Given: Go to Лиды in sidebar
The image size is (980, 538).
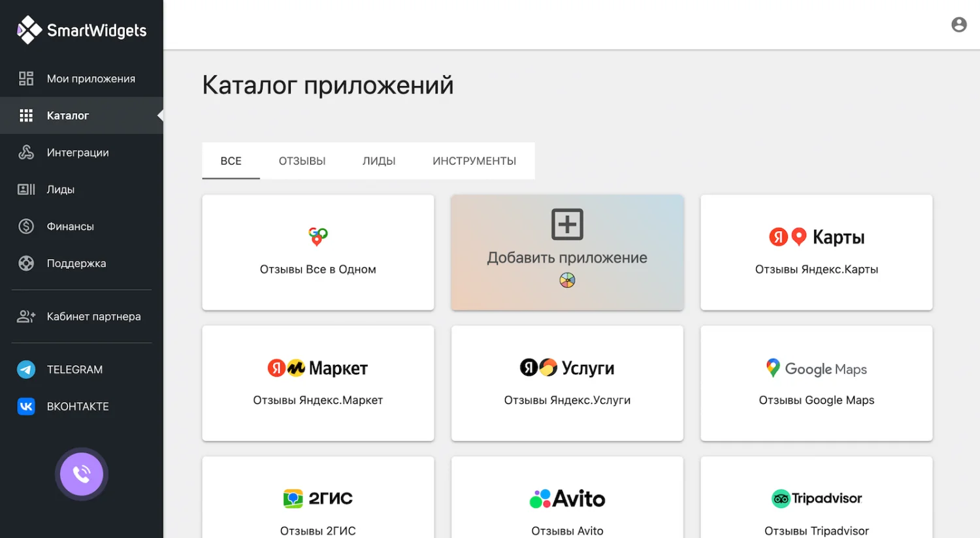Looking at the screenshot, I should pyautogui.click(x=61, y=190).
